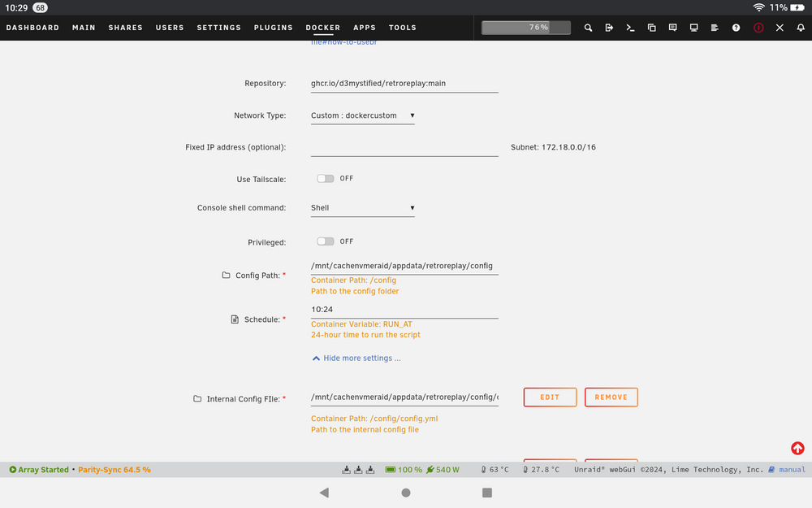
Task: Click Edit for Internal Config File
Action: click(x=550, y=397)
